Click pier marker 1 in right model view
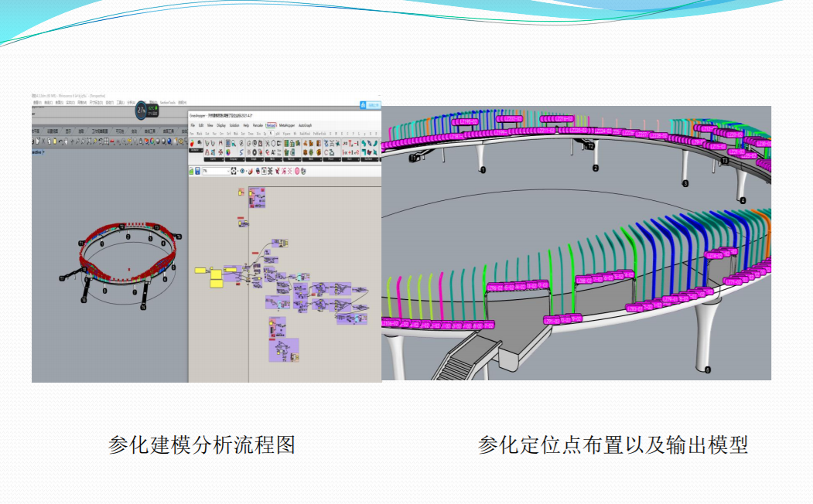The width and height of the screenshot is (813, 504). pyautogui.click(x=483, y=170)
